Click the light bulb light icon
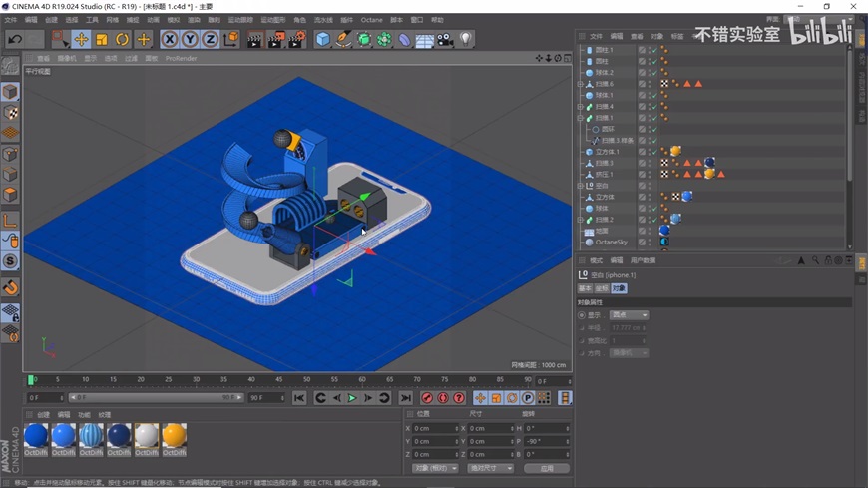This screenshot has width=868, height=488. pyautogui.click(x=466, y=39)
